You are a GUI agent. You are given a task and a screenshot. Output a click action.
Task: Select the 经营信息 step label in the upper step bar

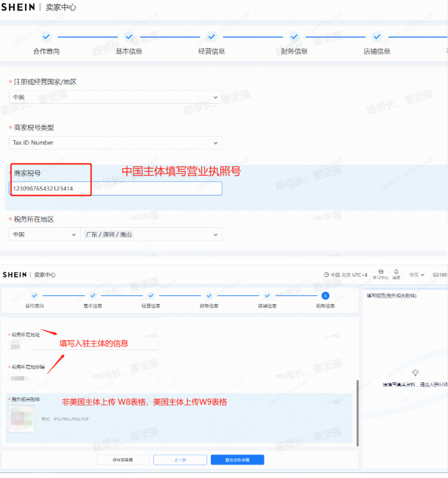click(x=212, y=51)
